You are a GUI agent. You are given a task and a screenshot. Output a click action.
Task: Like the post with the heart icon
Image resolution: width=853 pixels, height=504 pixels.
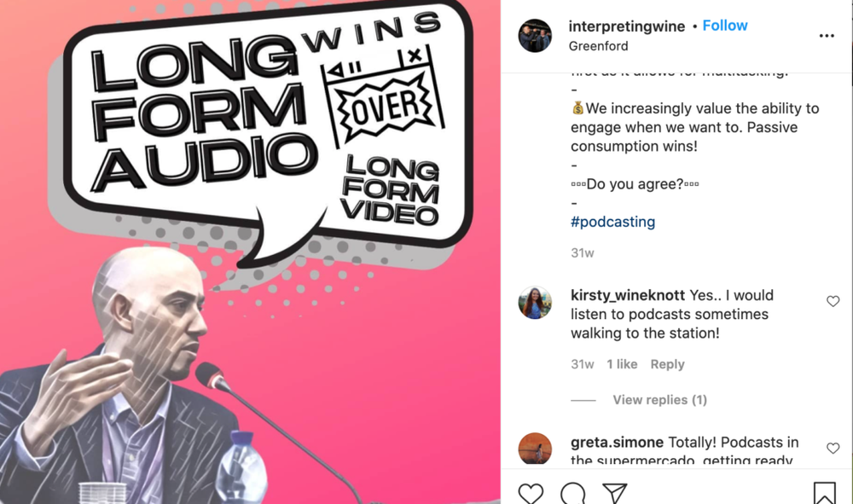(531, 493)
